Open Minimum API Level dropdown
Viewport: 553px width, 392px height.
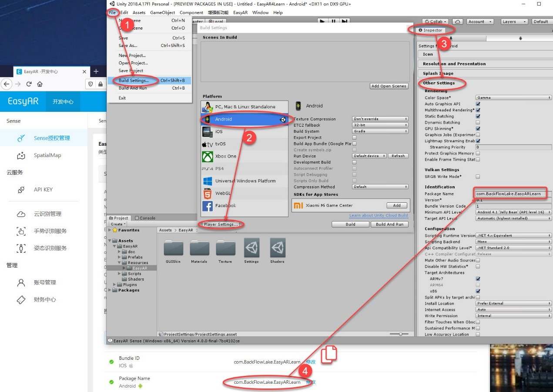(514, 212)
